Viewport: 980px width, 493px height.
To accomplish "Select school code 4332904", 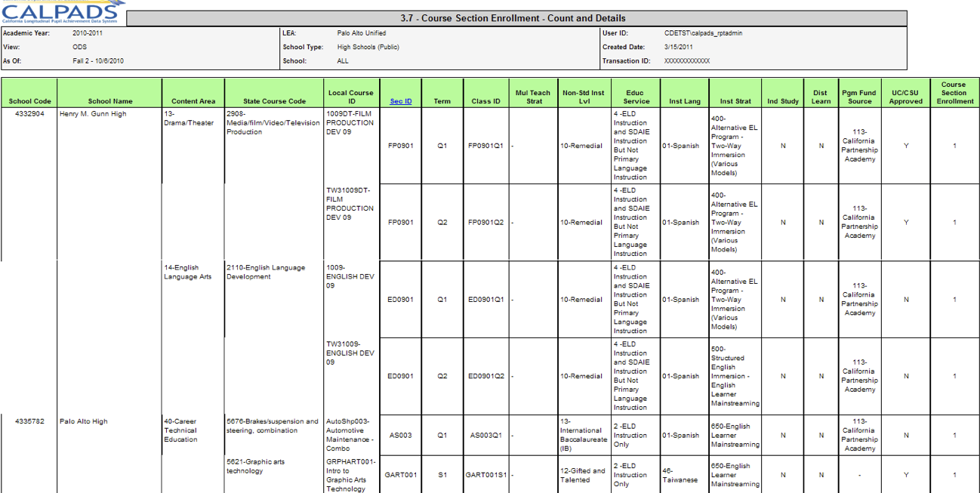I will [29, 114].
